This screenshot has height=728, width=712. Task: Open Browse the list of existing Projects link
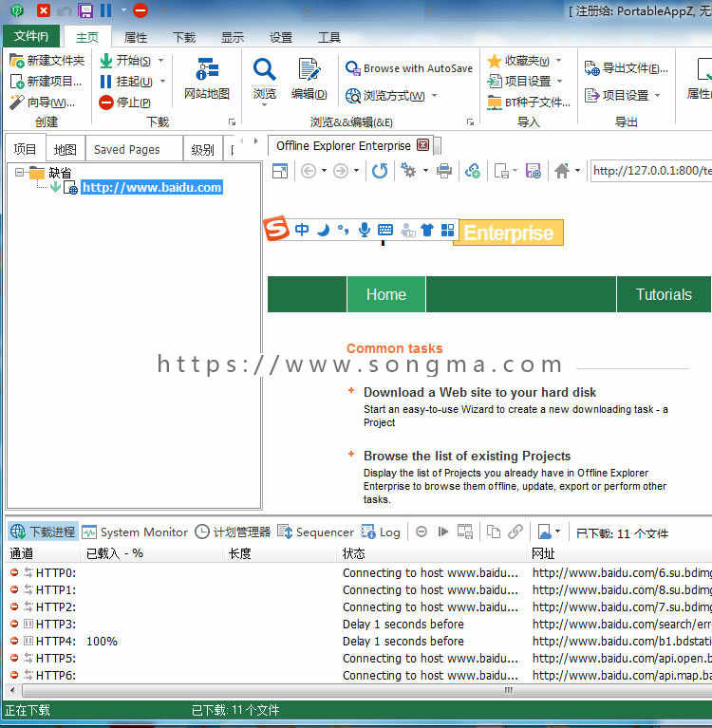pos(467,456)
